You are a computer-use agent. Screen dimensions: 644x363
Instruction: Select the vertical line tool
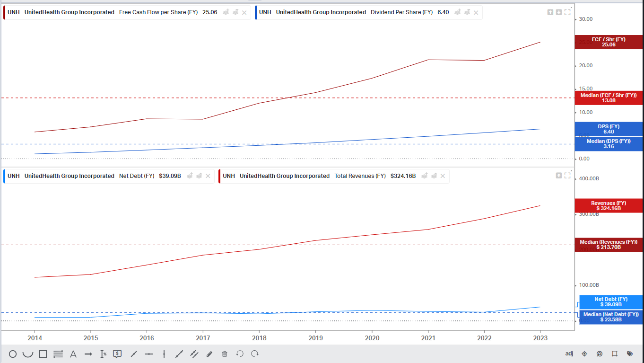click(x=164, y=354)
